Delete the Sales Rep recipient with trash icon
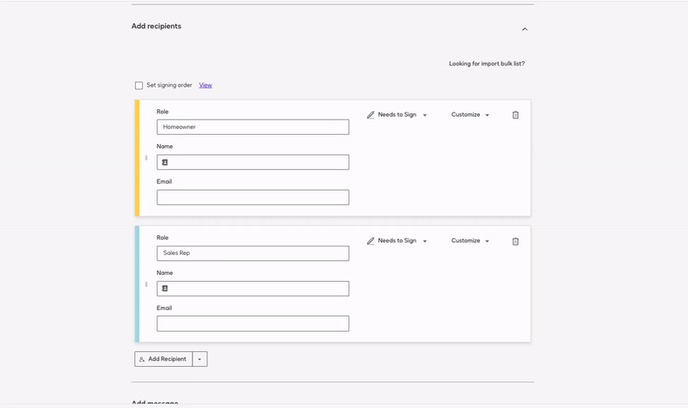Viewport: 688px width, 408px height. (x=516, y=241)
